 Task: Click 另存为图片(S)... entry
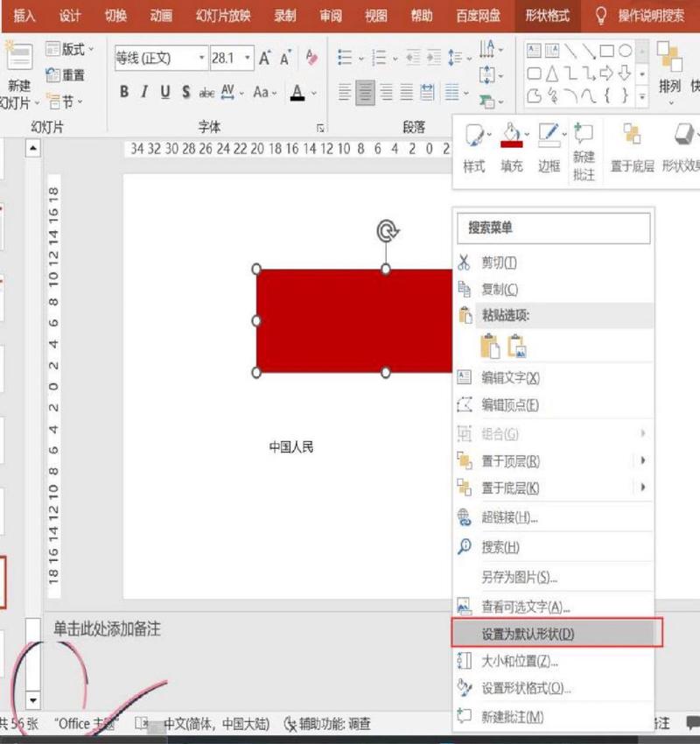pyautogui.click(x=554, y=577)
